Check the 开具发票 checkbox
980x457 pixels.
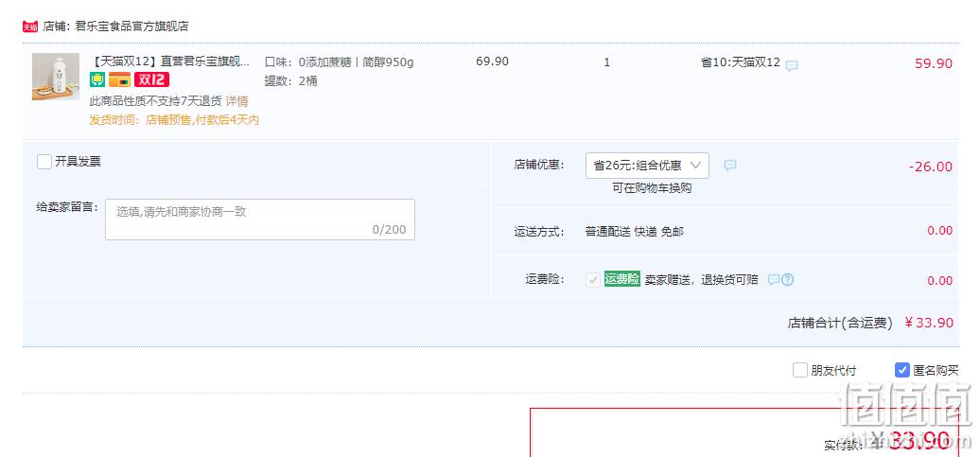tap(44, 162)
